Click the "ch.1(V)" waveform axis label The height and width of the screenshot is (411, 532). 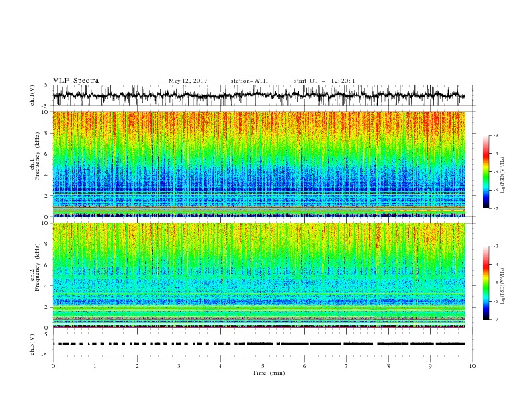tap(32, 95)
